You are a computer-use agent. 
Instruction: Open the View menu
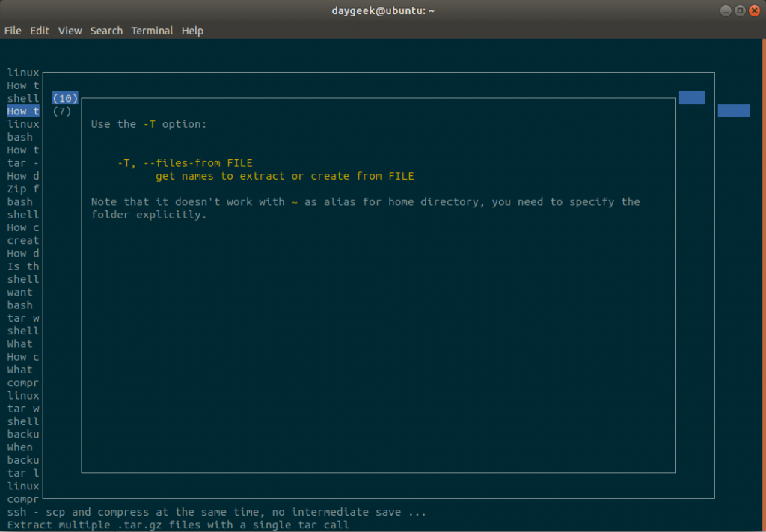click(70, 31)
